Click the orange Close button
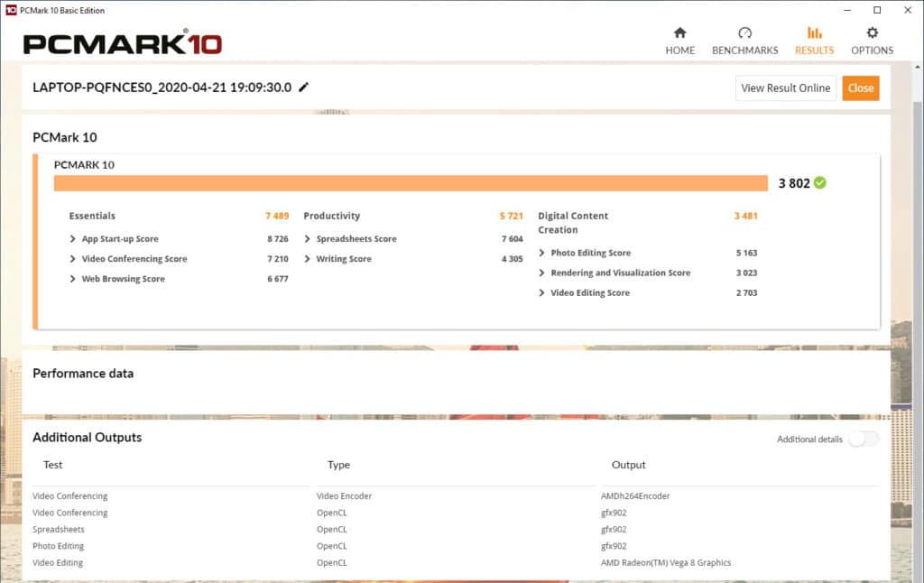The width and height of the screenshot is (924, 583). pos(860,88)
